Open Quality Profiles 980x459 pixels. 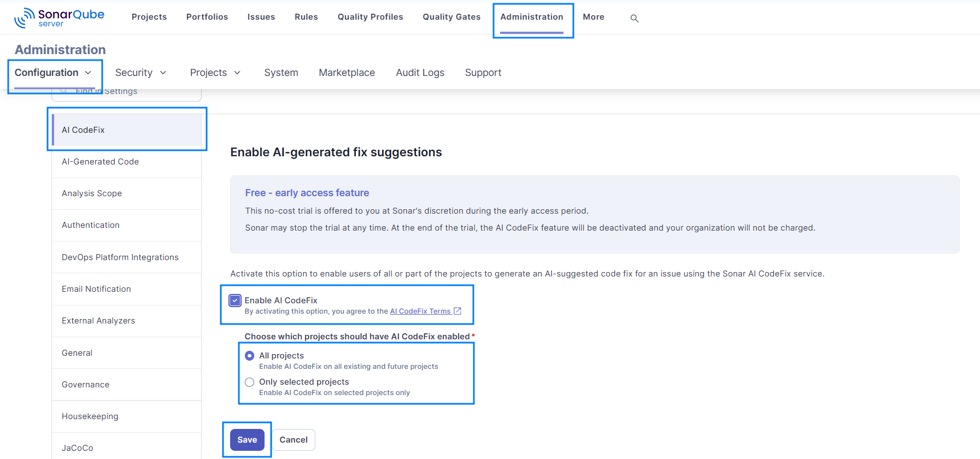click(x=371, y=17)
